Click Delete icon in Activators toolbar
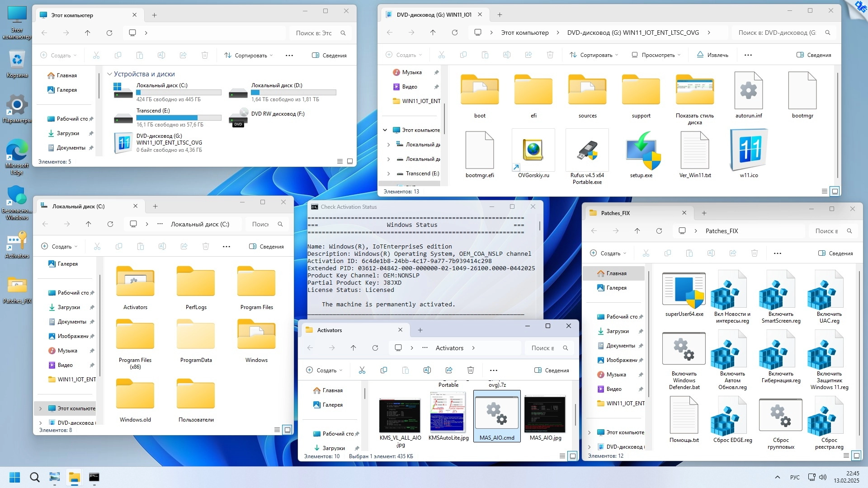 (x=470, y=370)
